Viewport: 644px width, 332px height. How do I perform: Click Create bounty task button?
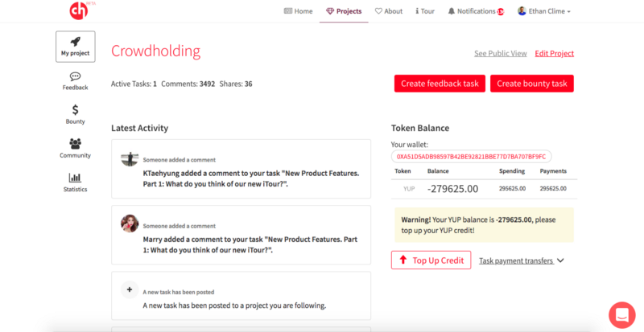tap(532, 84)
